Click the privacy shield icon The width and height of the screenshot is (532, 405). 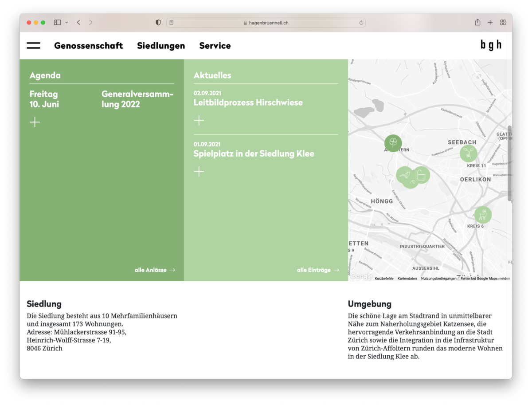pos(158,22)
